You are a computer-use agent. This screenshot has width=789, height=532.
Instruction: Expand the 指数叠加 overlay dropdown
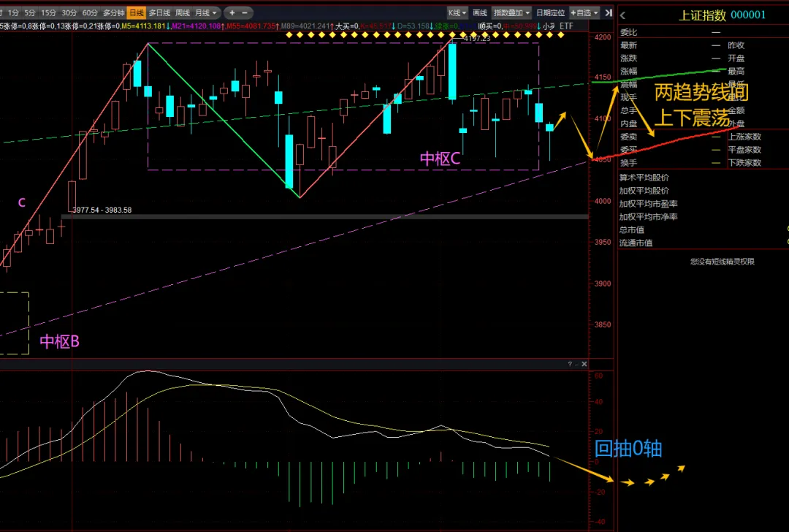coord(511,12)
